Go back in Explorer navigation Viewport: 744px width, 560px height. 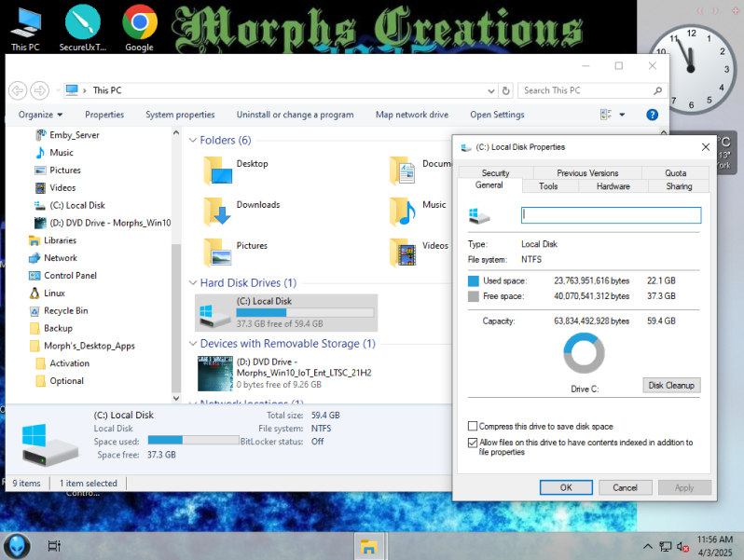click(18, 90)
